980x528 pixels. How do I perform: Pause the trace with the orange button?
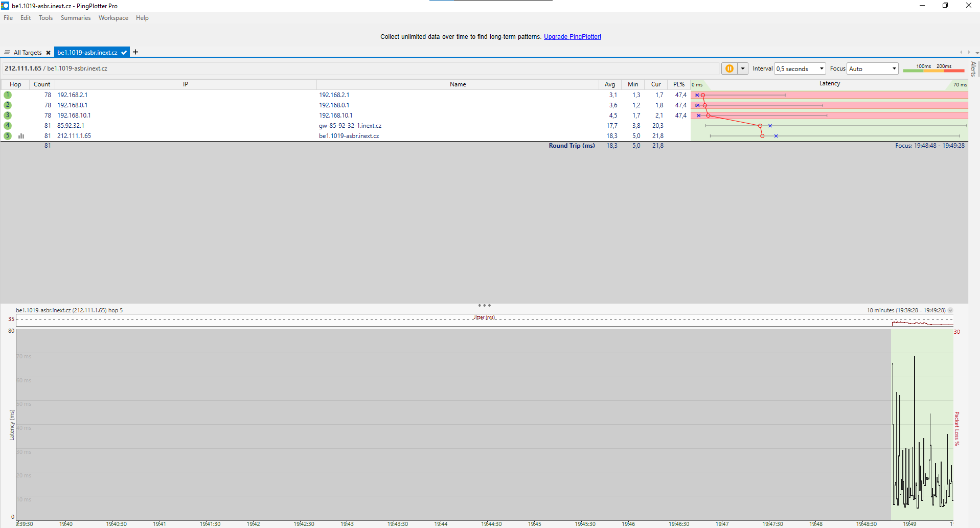coord(729,68)
